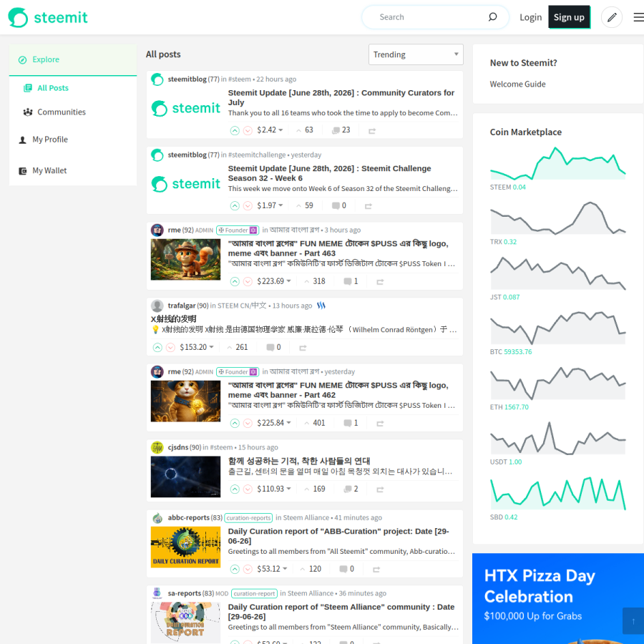Image resolution: width=644 pixels, height=644 pixels.
Task: Open the Trending sort dropdown
Action: 416,54
